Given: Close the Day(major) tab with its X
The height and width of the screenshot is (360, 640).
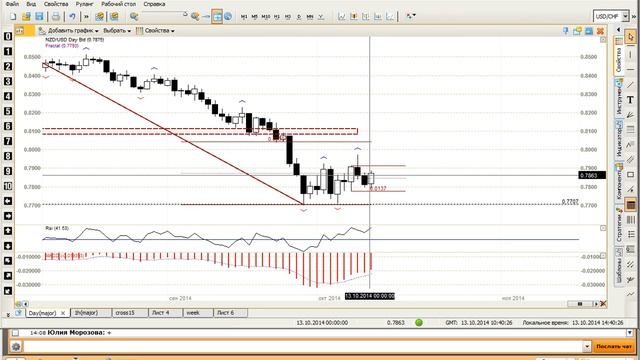Looking at the screenshot, I should [x=63, y=313].
